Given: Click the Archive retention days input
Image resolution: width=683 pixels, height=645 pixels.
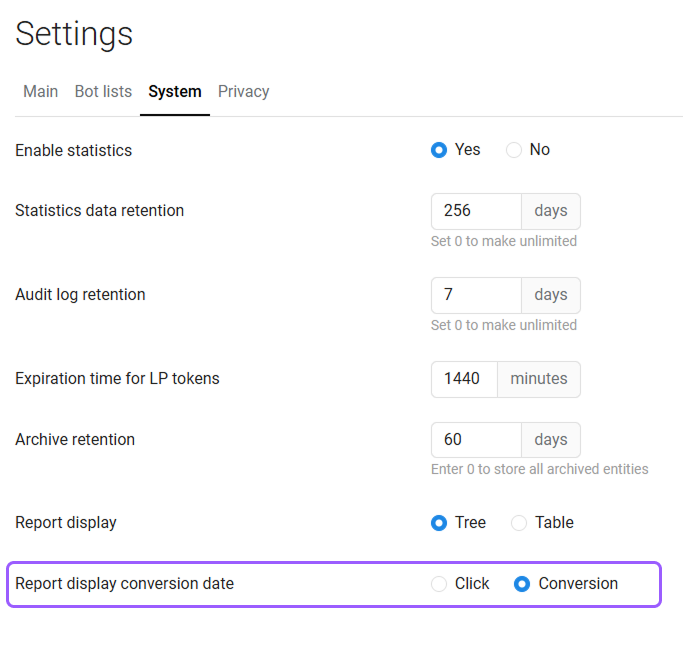Looking at the screenshot, I should click(x=476, y=440).
